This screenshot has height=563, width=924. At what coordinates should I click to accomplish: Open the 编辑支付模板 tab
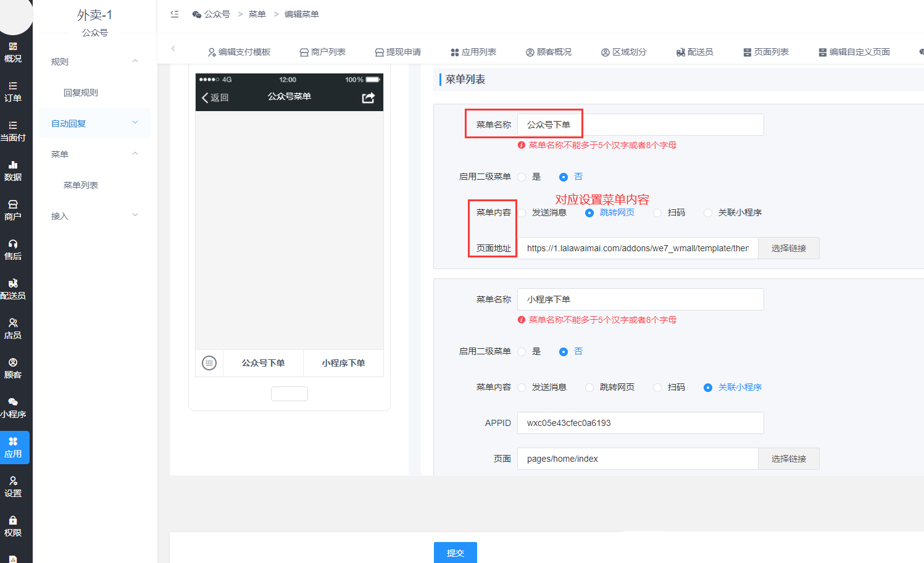[239, 52]
